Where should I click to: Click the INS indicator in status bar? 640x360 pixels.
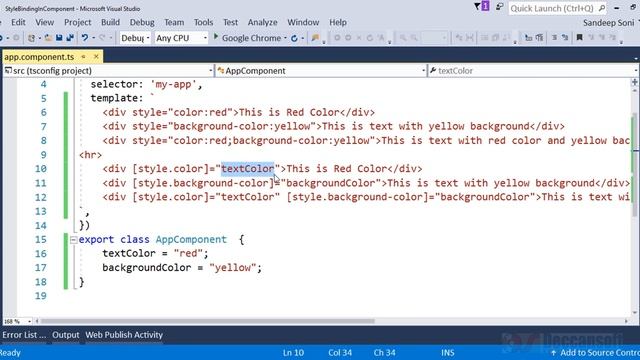pos(447,353)
